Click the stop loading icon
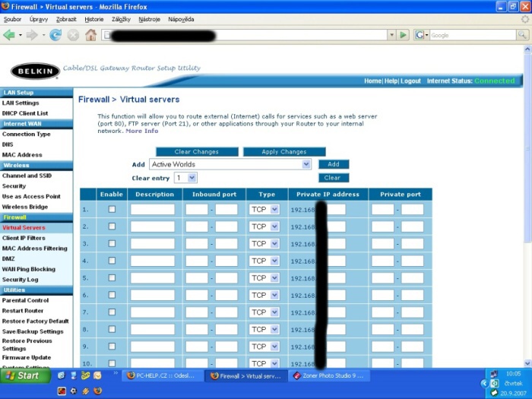Image resolution: width=532 pixels, height=399 pixels. 73,35
